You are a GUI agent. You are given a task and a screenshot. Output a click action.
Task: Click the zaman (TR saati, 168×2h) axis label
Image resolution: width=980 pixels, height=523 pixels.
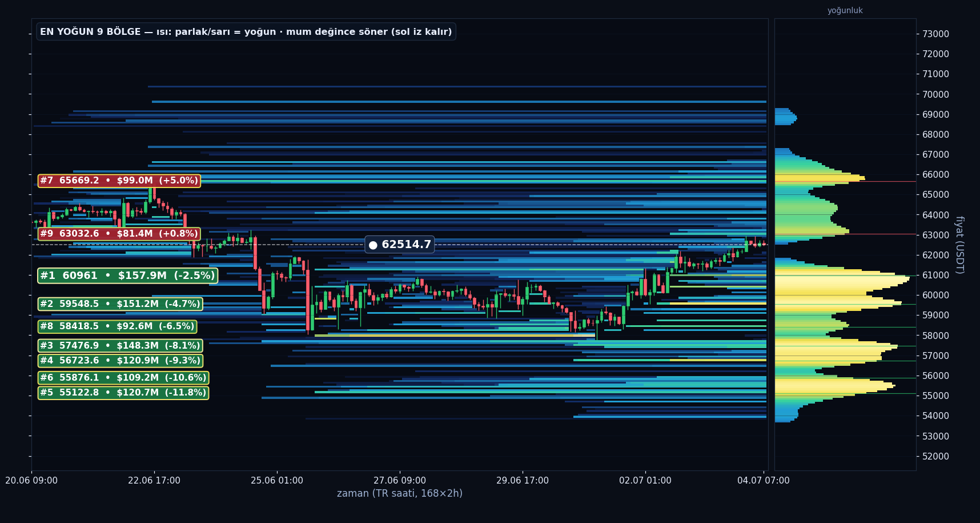pyautogui.click(x=400, y=493)
